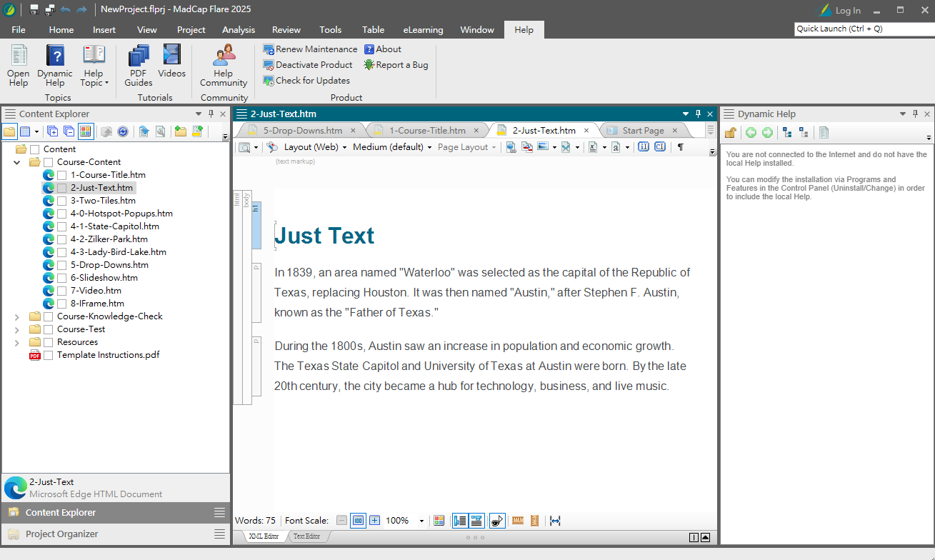Open the Content Explorer pane menu arrow
The width and height of the screenshot is (935, 560).
pos(199,114)
